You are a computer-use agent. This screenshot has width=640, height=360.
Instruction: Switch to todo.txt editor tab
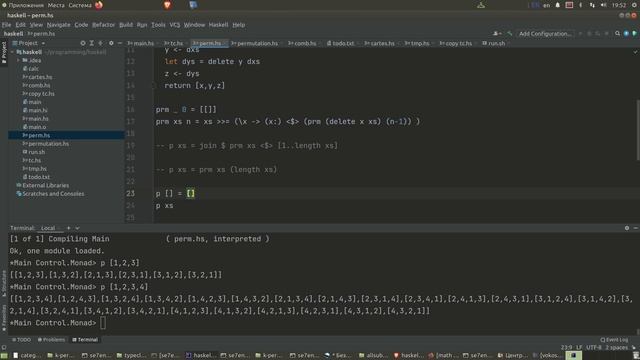(342, 43)
